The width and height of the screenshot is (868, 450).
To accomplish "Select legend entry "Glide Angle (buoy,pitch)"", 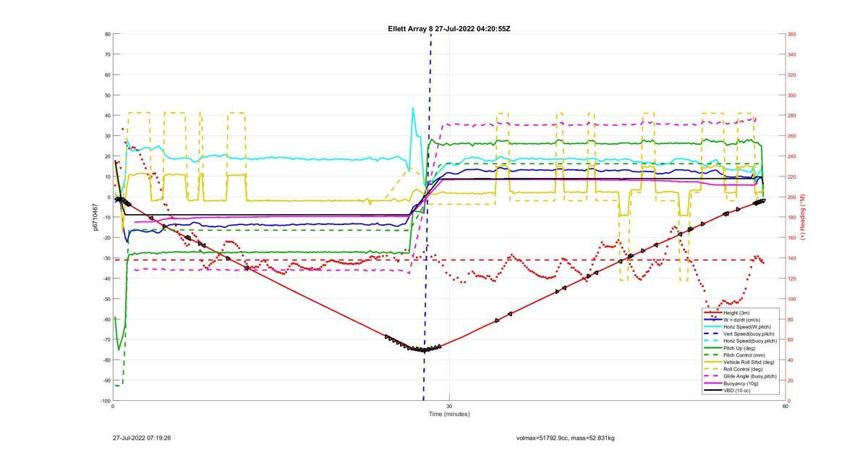I will [741, 376].
